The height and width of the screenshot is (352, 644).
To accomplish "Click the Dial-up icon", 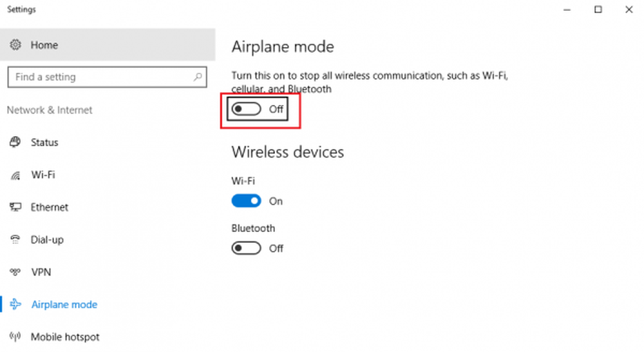I will 16,240.
